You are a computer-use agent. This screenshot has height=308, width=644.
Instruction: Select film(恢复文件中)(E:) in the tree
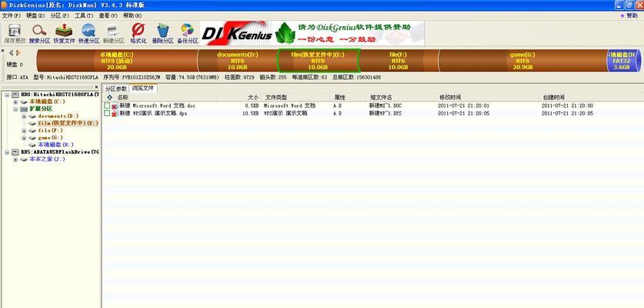click(68, 123)
